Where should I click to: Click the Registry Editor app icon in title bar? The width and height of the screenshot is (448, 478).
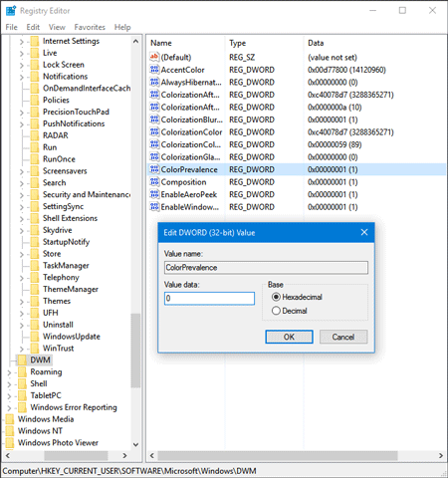(11, 11)
